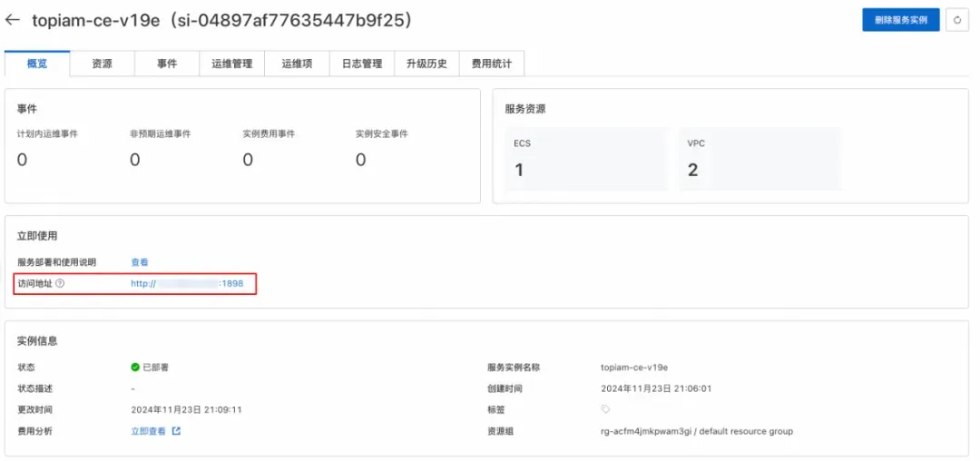Click the 实例安全事件 count 0

coord(360,161)
